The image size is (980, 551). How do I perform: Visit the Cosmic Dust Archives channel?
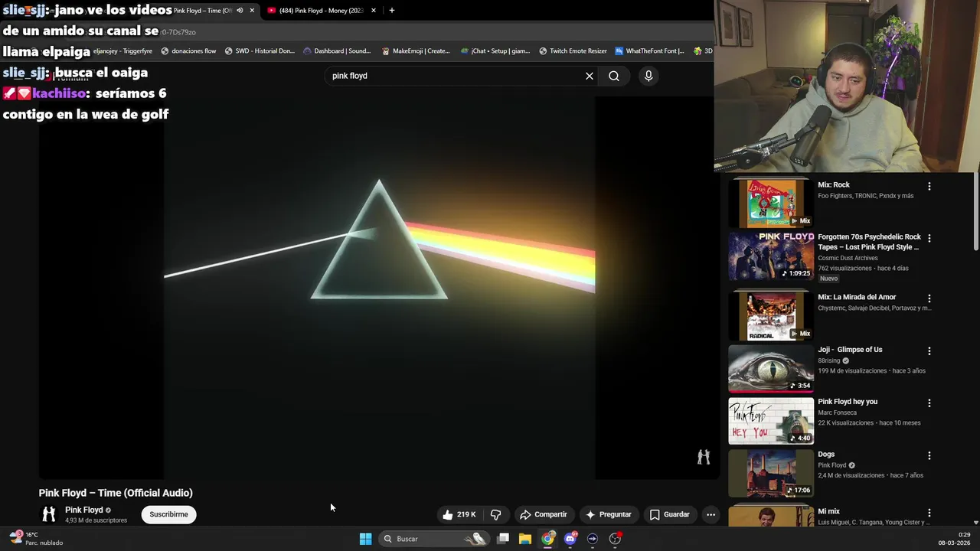[848, 258]
